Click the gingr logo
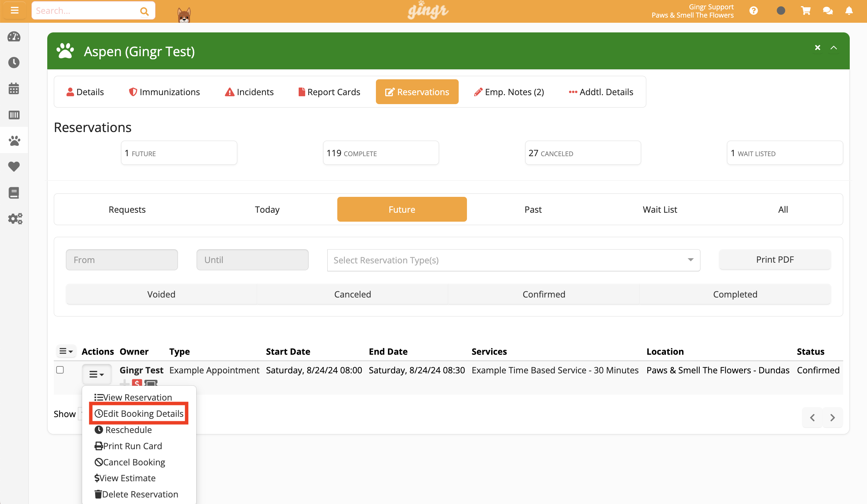Image resolution: width=867 pixels, height=504 pixels. coord(428,10)
